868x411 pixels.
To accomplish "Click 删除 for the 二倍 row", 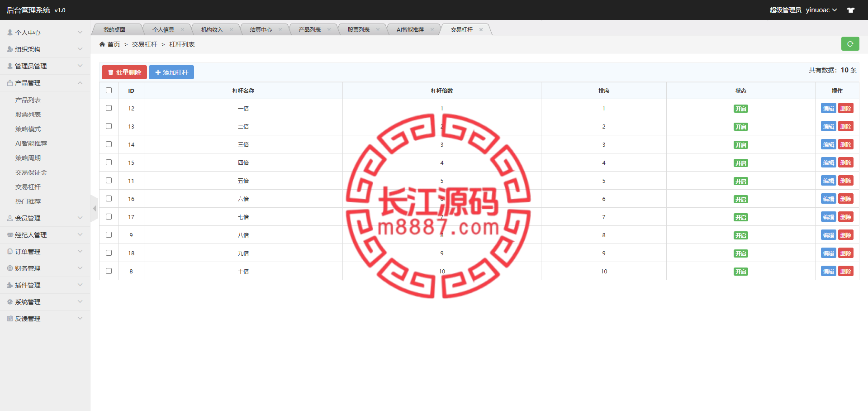I will (x=846, y=126).
